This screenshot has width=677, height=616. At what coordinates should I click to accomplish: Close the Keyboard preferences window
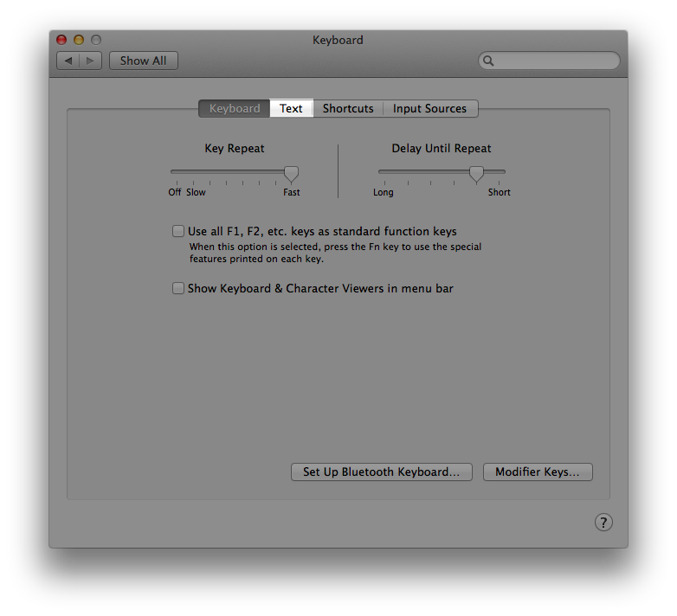[61, 40]
